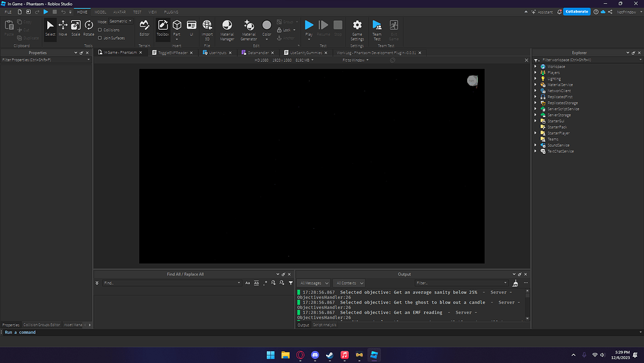Expand Workspace in the Explorer
This screenshot has height=363, width=644.
[x=535, y=66]
